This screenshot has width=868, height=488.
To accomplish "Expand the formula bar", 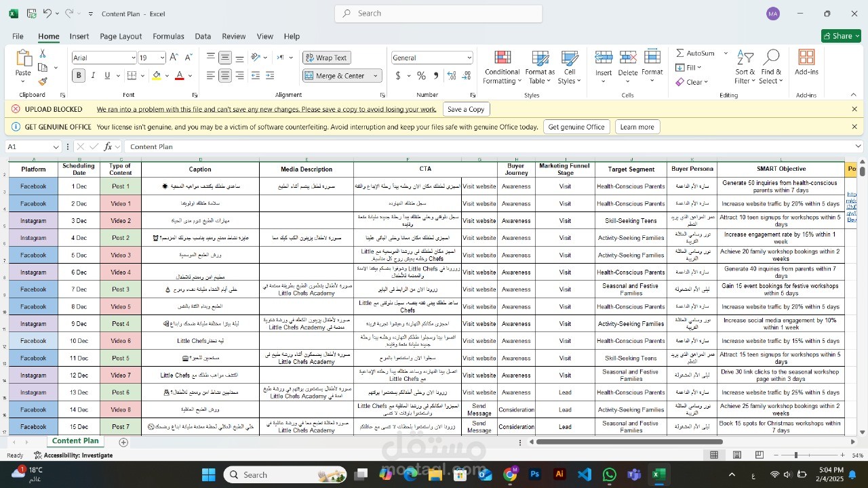I will pos(858,146).
